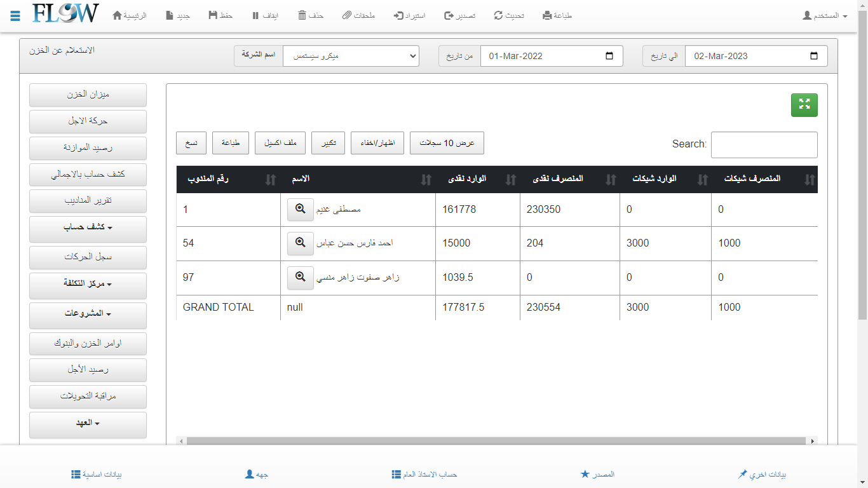Click magnifier icon for مصطفى عديم row
The image size is (868, 488).
coord(300,209)
